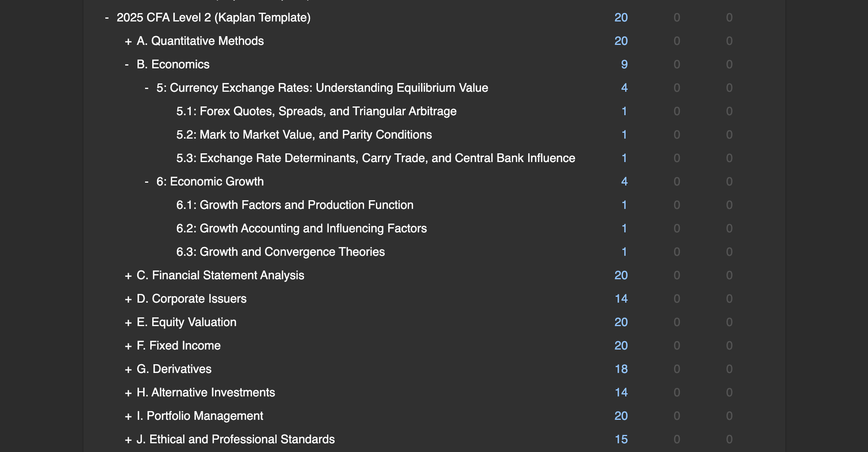Expand J. Ethical and Professional Standards
The height and width of the screenshot is (452, 868).
coord(128,440)
